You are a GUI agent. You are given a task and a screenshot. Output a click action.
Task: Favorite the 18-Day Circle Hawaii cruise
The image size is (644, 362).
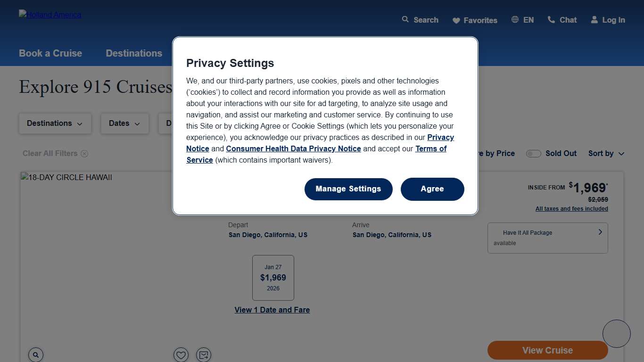click(181, 354)
